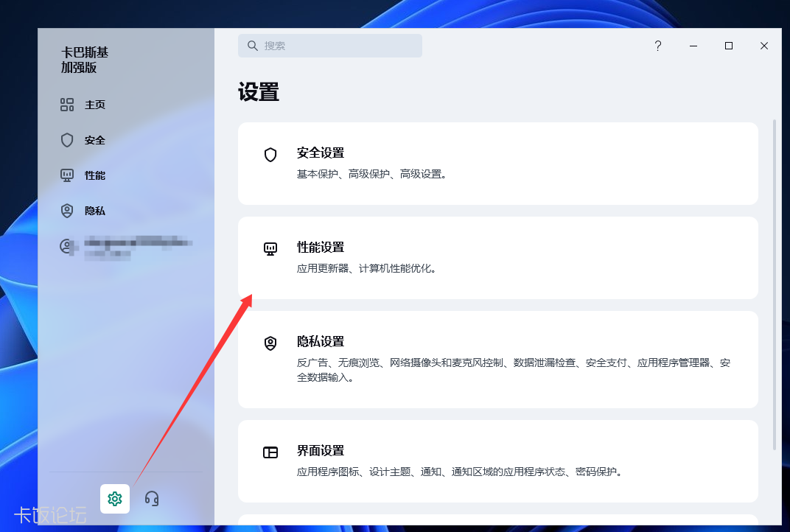Click the 隐私 shield icon in sidebar
790x532 pixels.
pos(67,211)
